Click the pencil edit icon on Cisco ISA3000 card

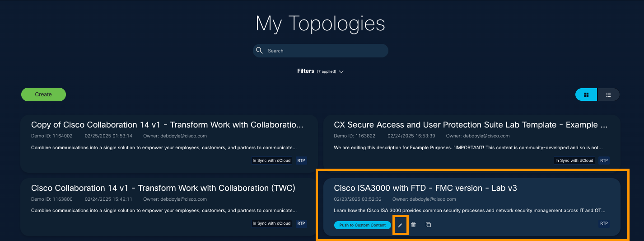tap(400, 225)
